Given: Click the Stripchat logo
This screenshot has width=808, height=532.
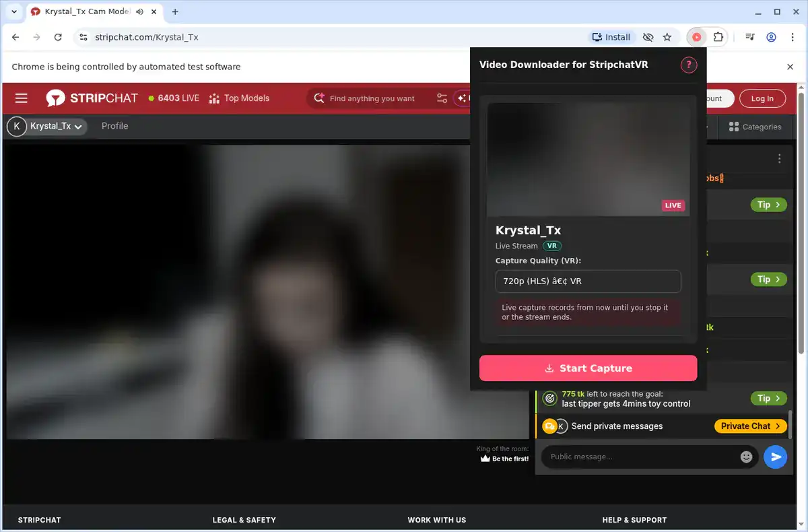Looking at the screenshot, I should coord(92,98).
